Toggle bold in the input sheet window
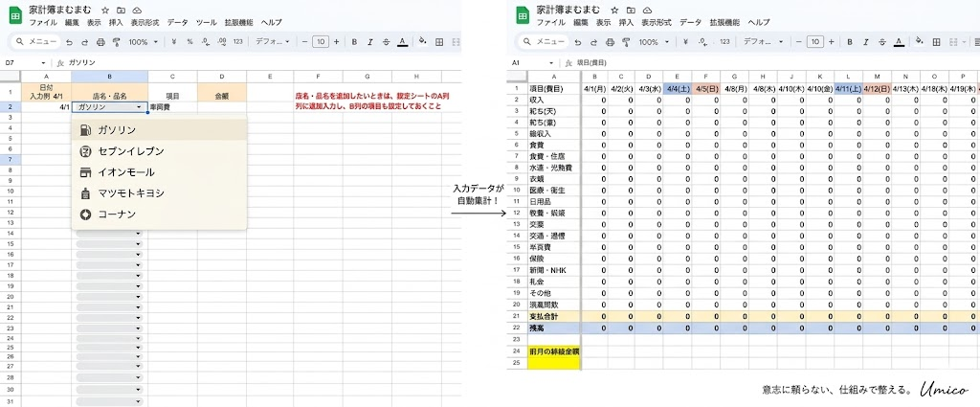 [x=354, y=42]
